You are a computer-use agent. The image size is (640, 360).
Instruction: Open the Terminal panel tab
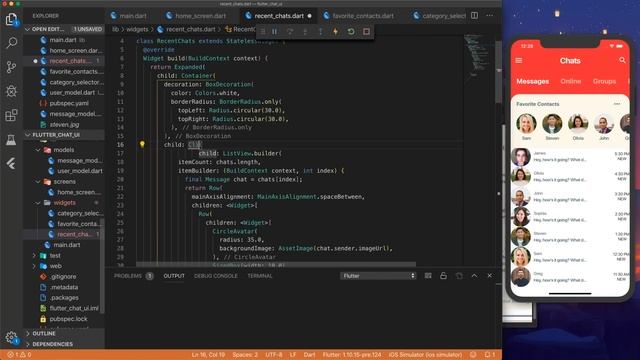point(260,276)
